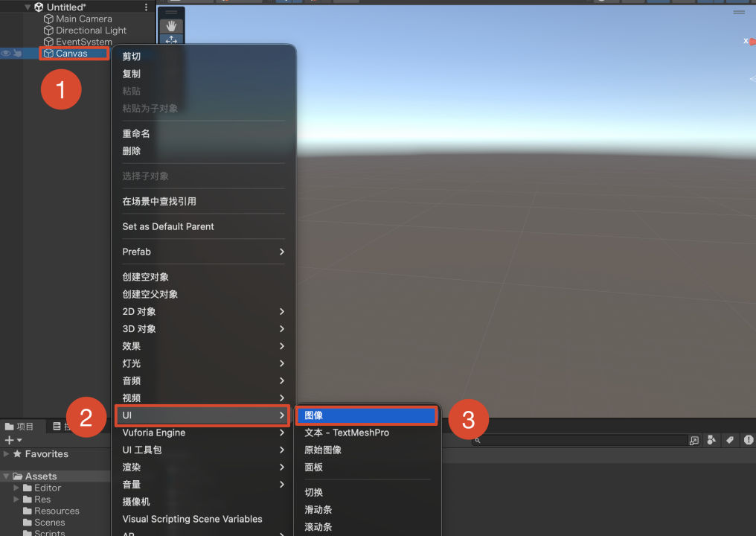Select the Move tool below the Hand tool

(x=171, y=39)
